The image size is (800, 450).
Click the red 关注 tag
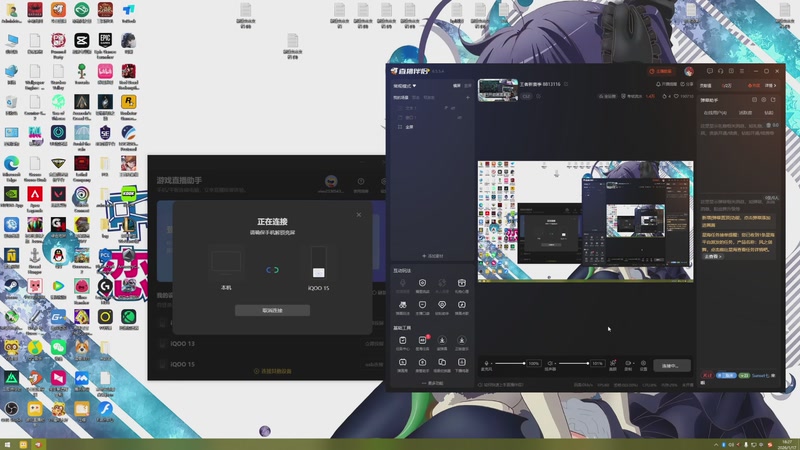tap(707, 376)
